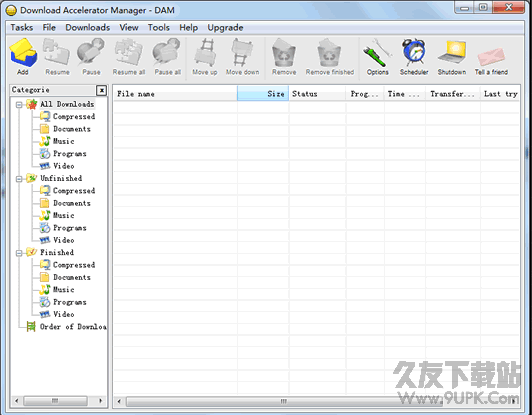Click the Remove finished toolbar icon
This screenshot has height=415, width=532.
329,56
